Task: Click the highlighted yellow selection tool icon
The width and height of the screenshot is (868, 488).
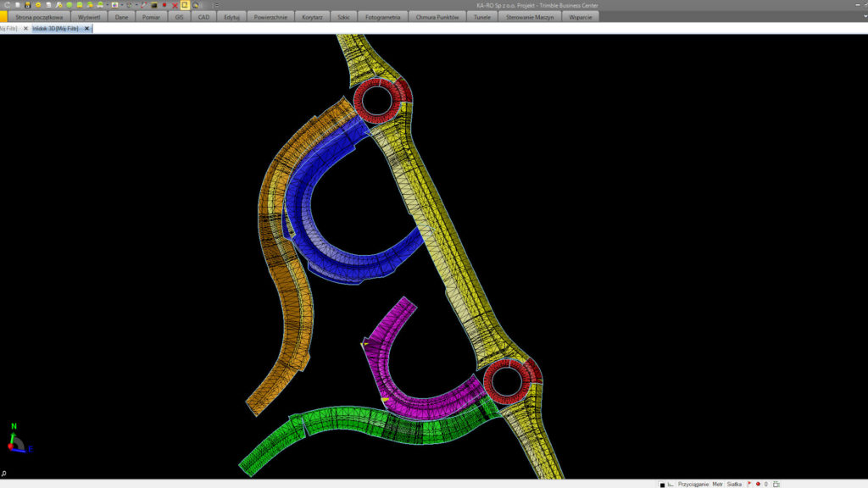Action: pyautogui.click(x=185, y=5)
